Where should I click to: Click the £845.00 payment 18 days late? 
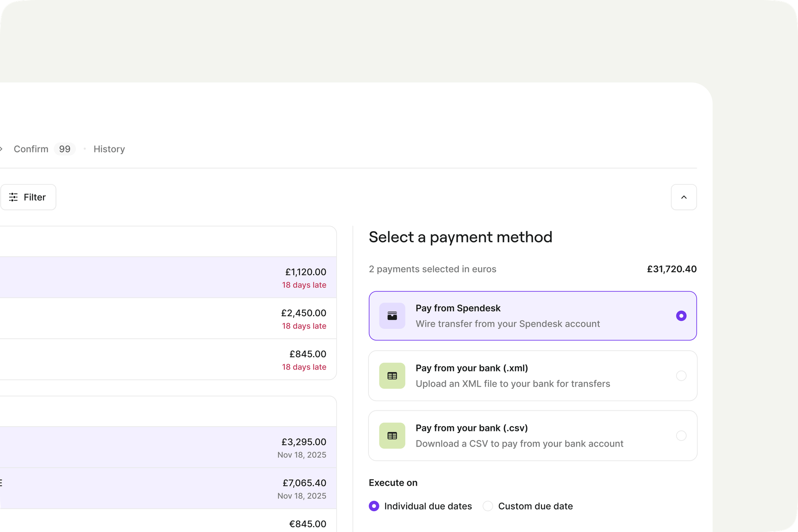pos(170,359)
